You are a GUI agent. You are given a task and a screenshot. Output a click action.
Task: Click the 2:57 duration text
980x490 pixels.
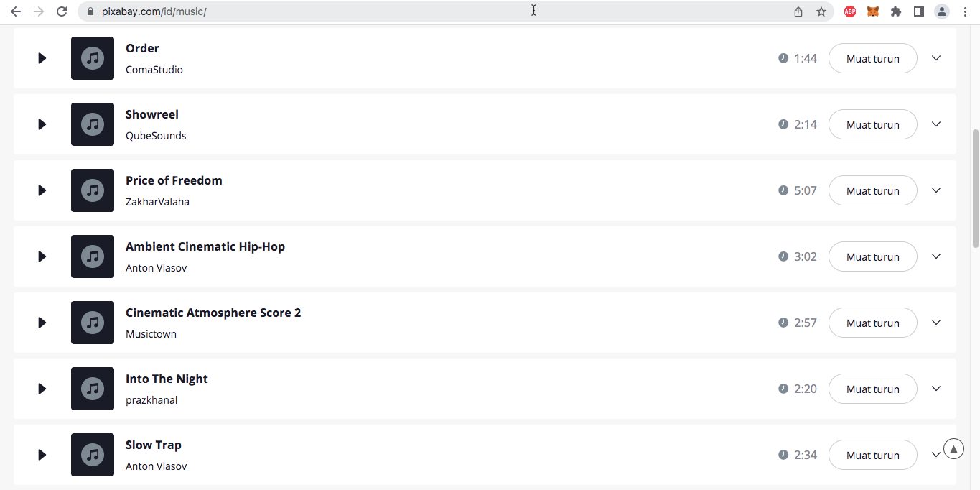click(806, 323)
